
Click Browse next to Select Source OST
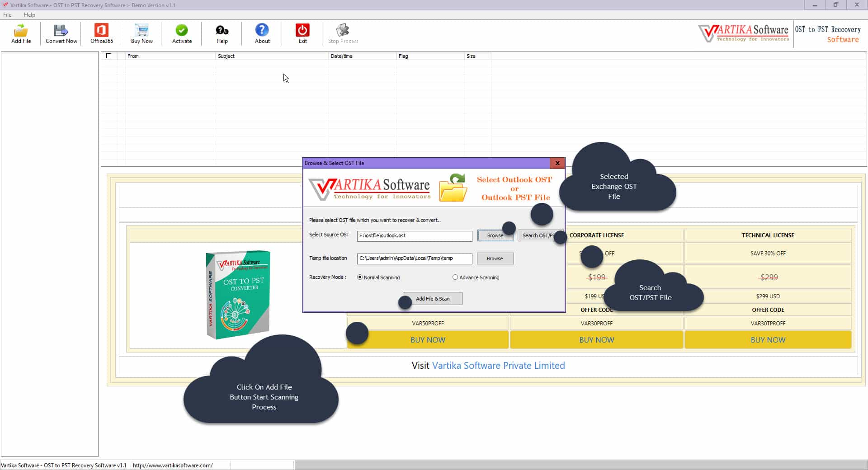(x=495, y=235)
